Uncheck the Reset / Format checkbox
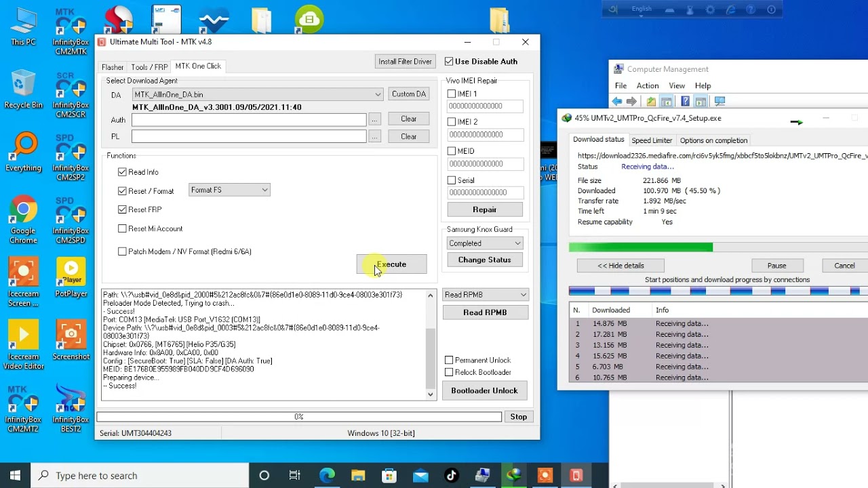Image resolution: width=868 pixels, height=488 pixels. click(122, 191)
